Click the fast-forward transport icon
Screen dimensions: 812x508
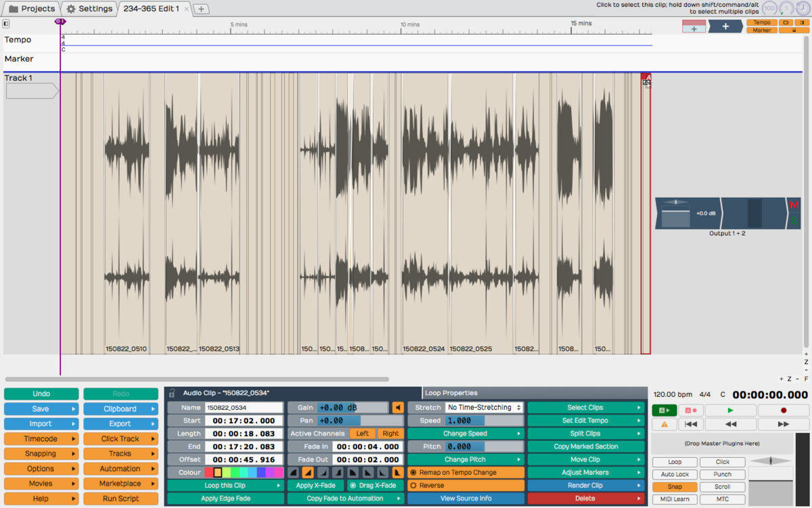(x=784, y=424)
